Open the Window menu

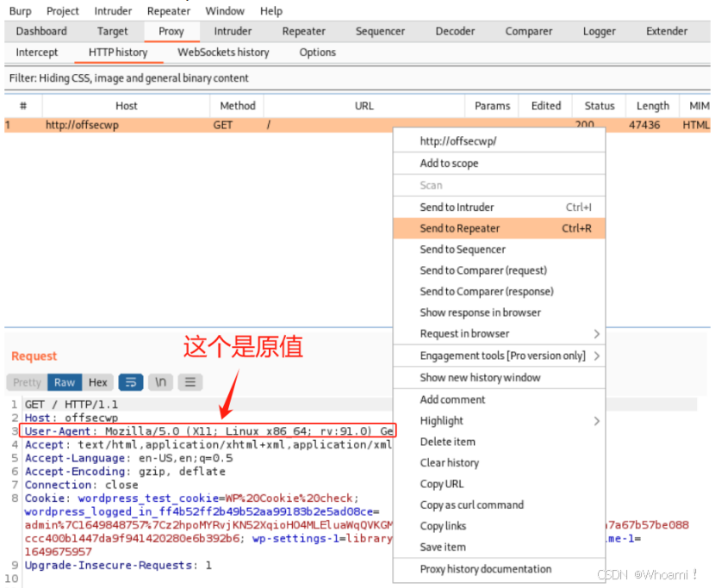(225, 11)
